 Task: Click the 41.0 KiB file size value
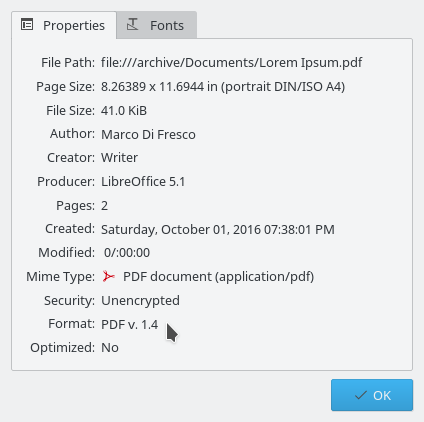[124, 111]
